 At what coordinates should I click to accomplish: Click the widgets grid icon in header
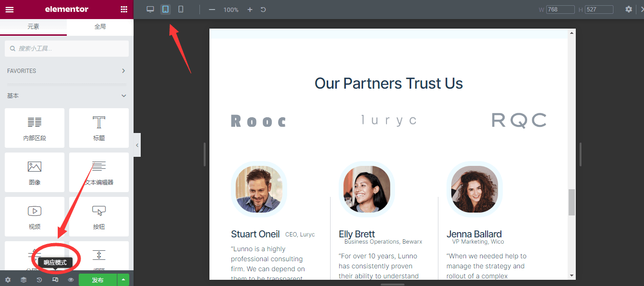124,10
